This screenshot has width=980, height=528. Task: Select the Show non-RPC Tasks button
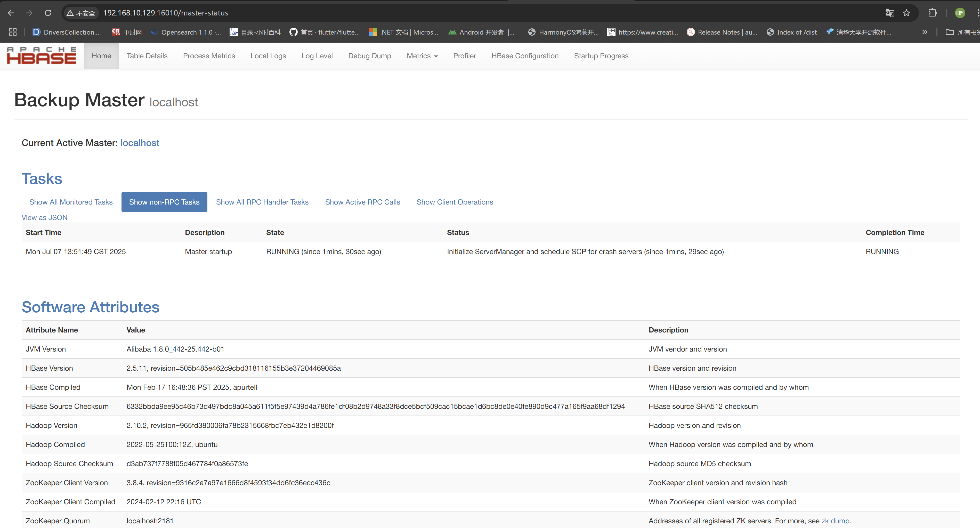pyautogui.click(x=164, y=202)
